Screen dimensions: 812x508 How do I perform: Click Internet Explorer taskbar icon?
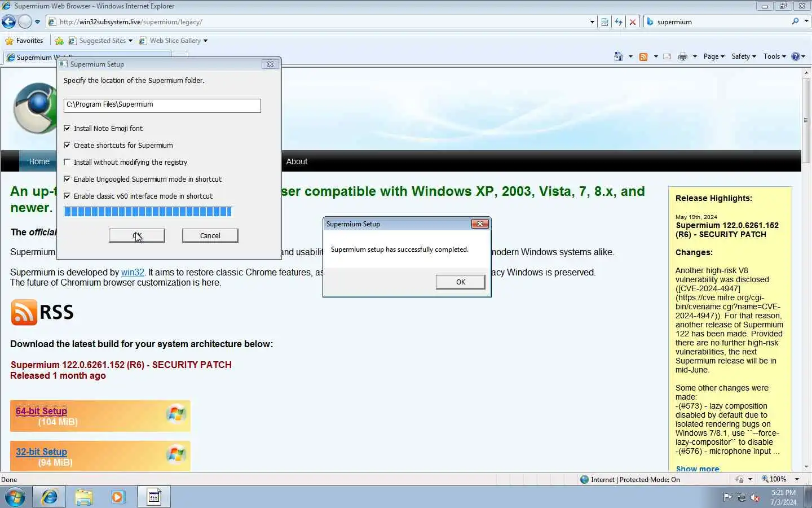coord(49,497)
